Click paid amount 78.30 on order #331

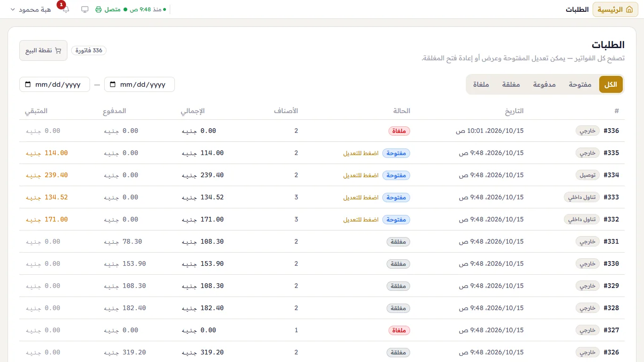(x=123, y=242)
